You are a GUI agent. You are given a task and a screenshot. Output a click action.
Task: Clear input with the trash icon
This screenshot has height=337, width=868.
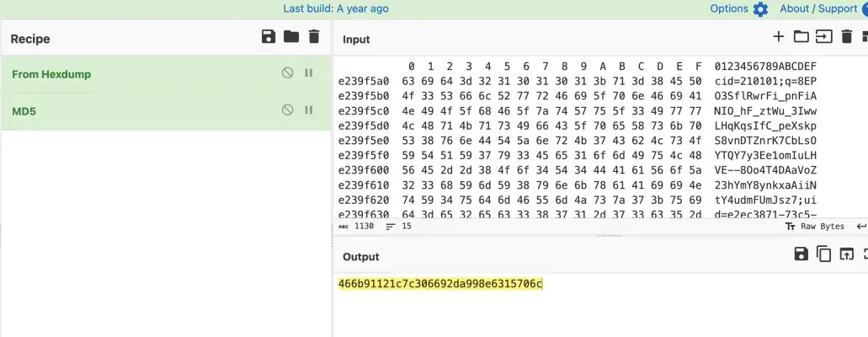847,36
